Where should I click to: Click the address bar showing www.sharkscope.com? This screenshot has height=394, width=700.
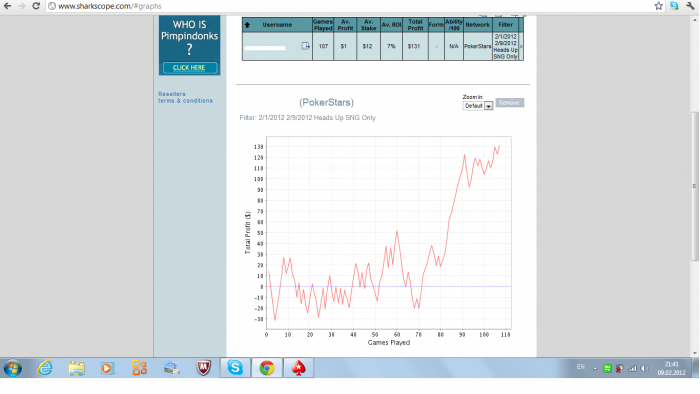(348, 6)
